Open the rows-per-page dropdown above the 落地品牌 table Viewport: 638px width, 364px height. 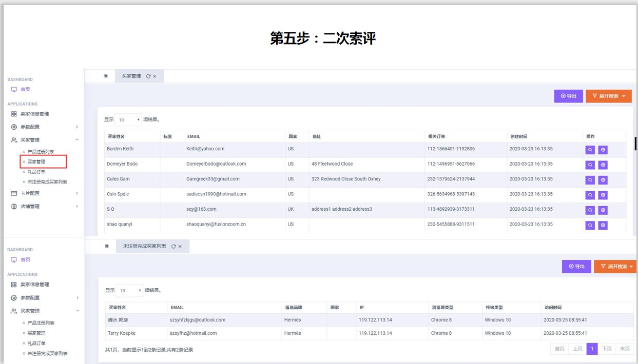pyautogui.click(x=129, y=291)
